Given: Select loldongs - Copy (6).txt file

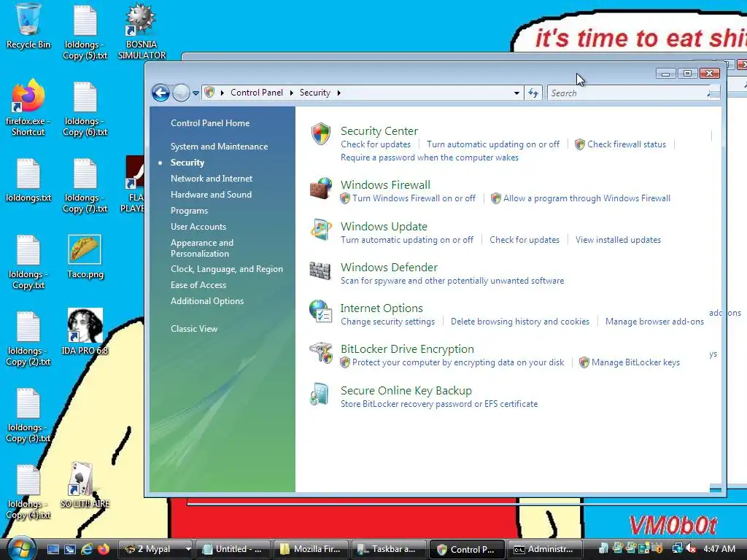Looking at the screenshot, I should [85, 109].
